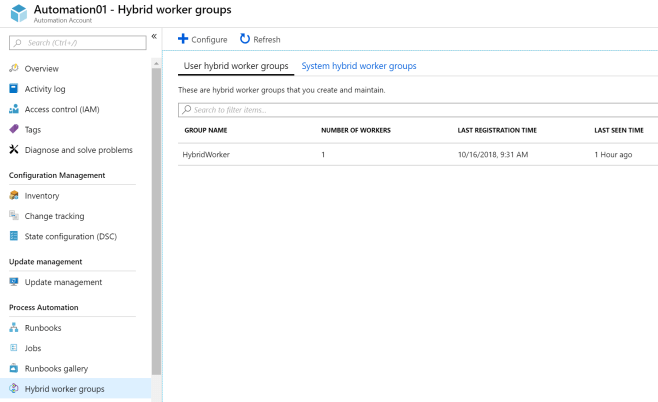Image resolution: width=658 pixels, height=402 pixels.
Task: Click the Runbooks icon
Action: click(x=14, y=327)
